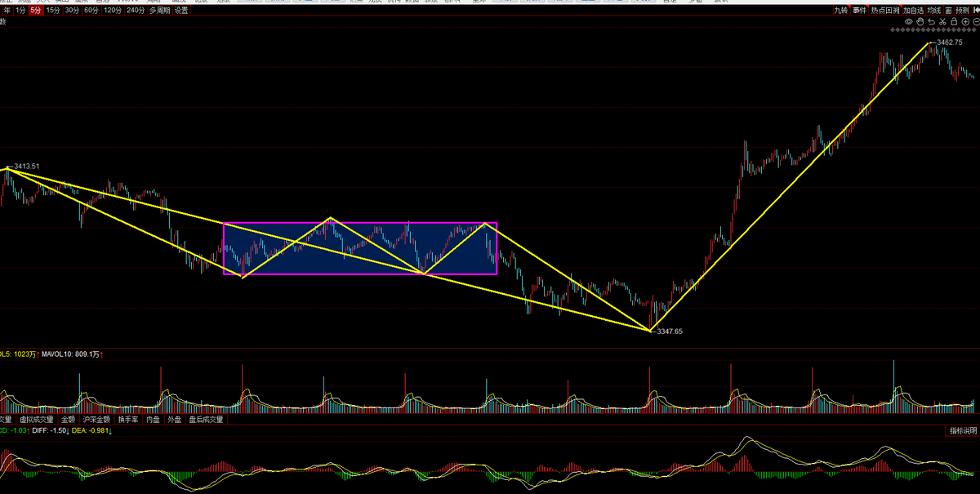The width and height of the screenshot is (980, 494).
Task: Toggle the 九转 indicator
Action: 842,10
